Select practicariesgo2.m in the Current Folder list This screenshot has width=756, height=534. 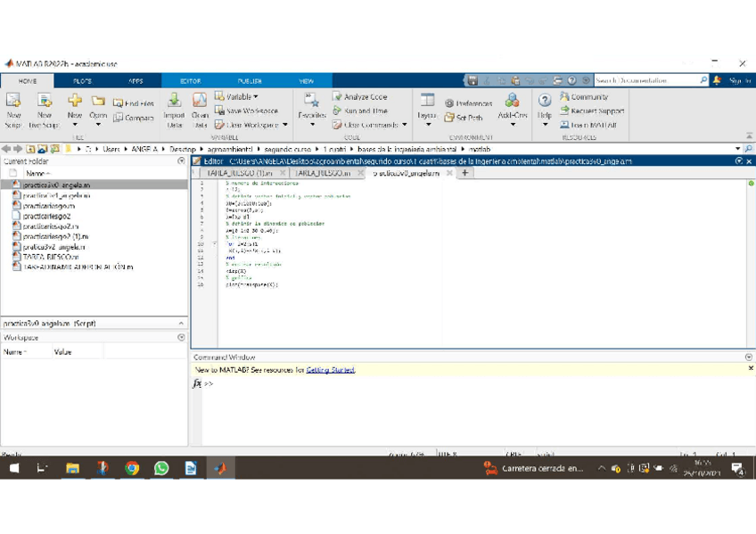tap(50, 226)
